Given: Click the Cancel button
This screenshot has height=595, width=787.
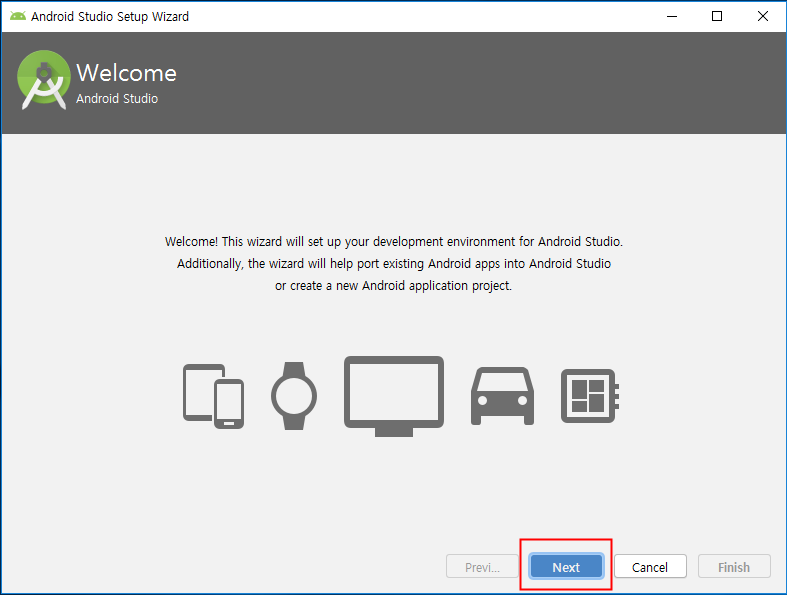Looking at the screenshot, I should (x=650, y=566).
